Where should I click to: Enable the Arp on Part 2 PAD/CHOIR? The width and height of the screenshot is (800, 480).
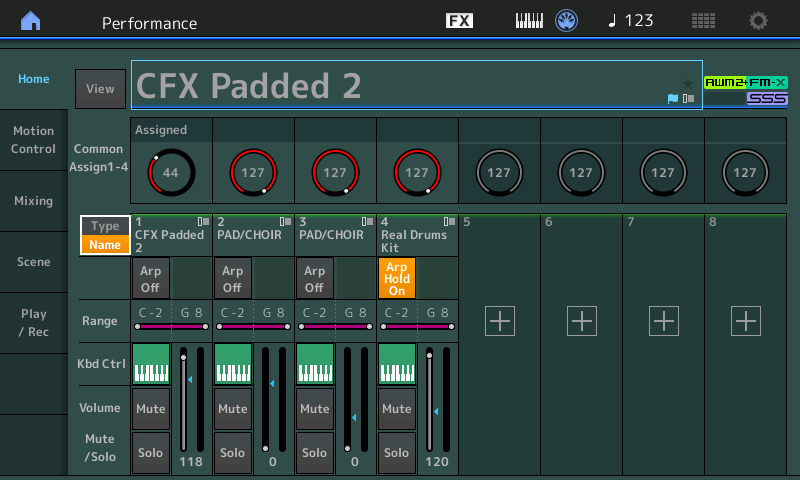pyautogui.click(x=233, y=277)
